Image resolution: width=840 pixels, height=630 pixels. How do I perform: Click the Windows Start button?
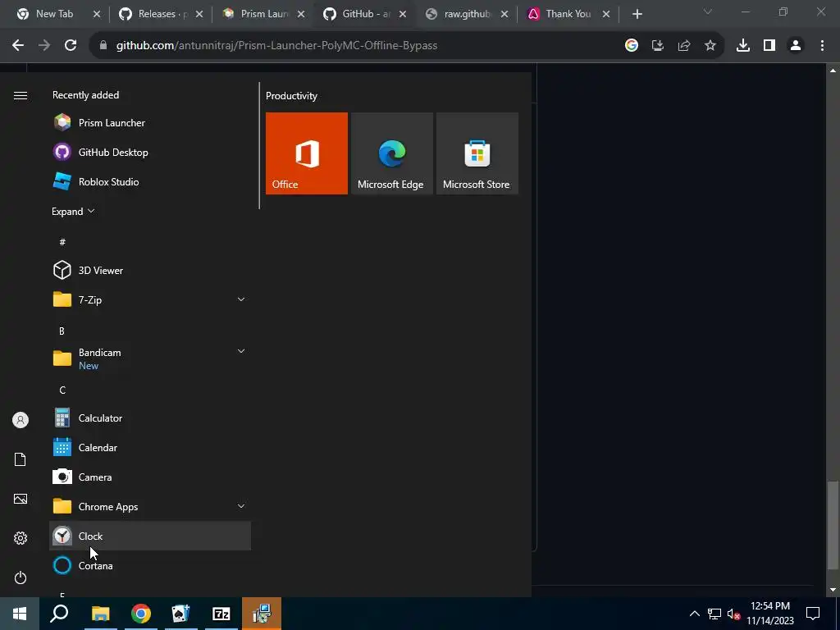(20, 614)
